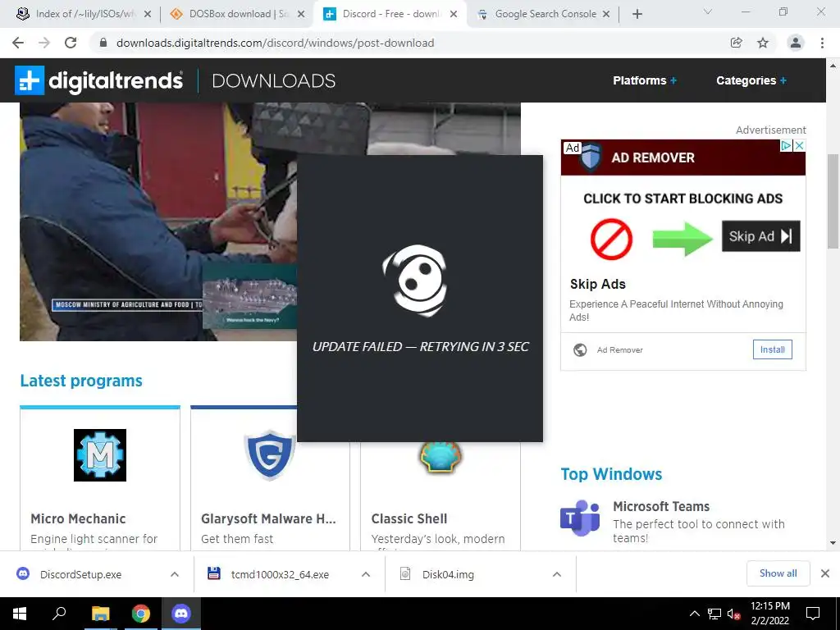Click the Micro Mechanic program icon
This screenshot has width=840, height=630.
(100, 454)
